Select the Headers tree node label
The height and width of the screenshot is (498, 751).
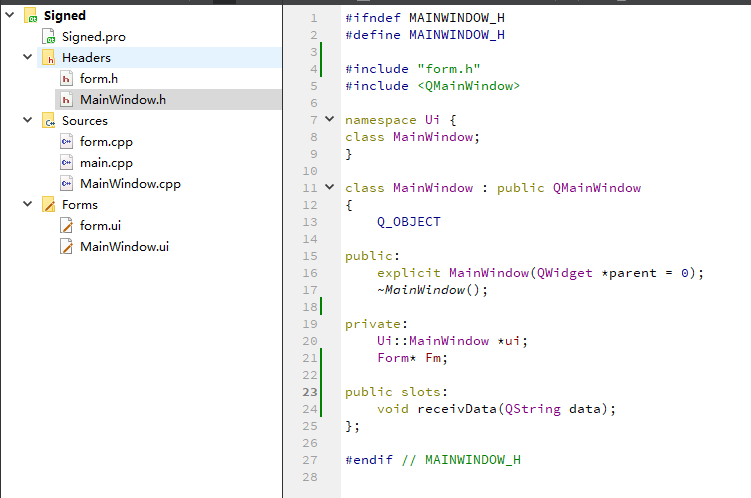[x=86, y=57]
